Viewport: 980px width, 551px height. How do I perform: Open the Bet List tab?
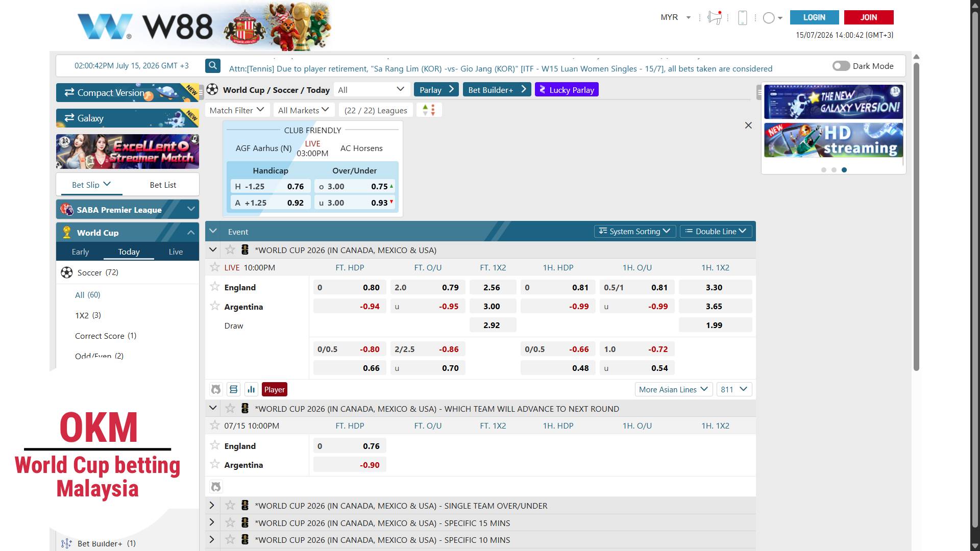point(163,185)
